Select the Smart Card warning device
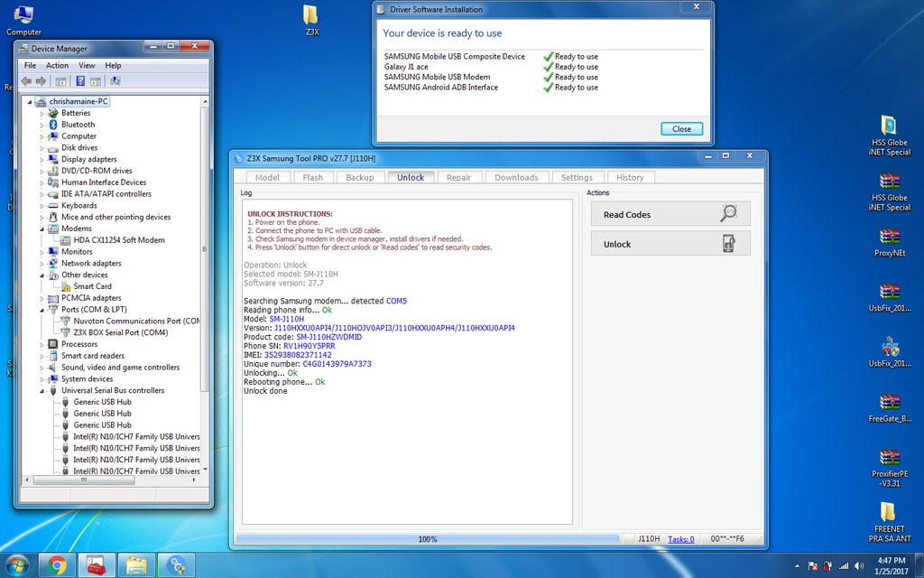Image resolution: width=924 pixels, height=578 pixels. [93, 286]
